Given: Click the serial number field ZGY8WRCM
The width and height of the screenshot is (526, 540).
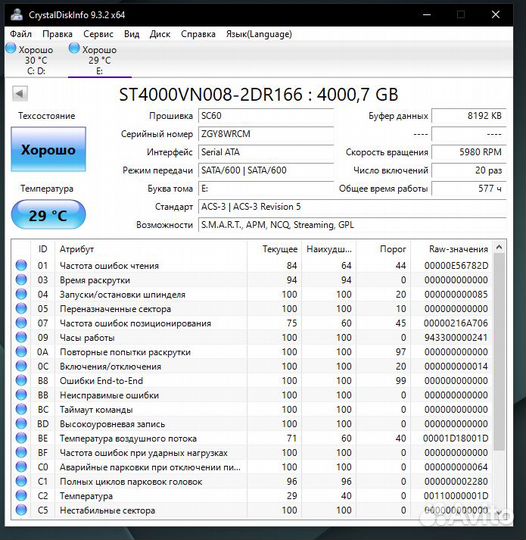Looking at the screenshot, I should tap(266, 134).
